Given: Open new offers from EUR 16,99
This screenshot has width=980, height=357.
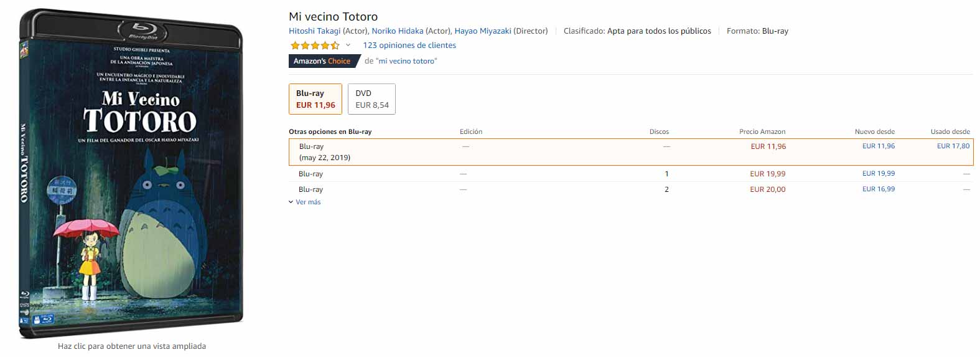Looking at the screenshot, I should click(x=878, y=189).
